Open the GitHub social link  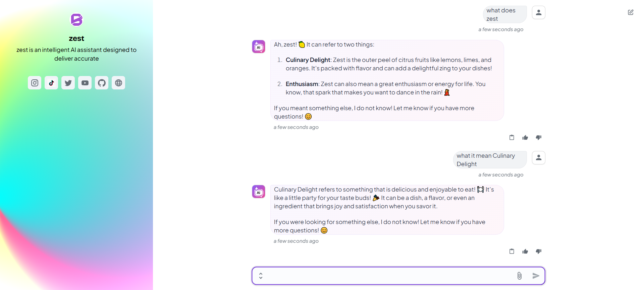(x=102, y=83)
